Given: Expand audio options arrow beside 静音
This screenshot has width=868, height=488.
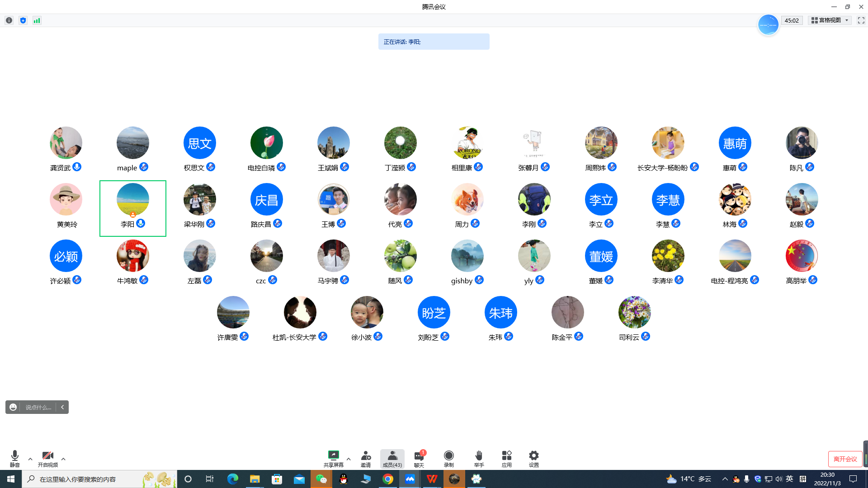Looking at the screenshot, I should [30, 459].
